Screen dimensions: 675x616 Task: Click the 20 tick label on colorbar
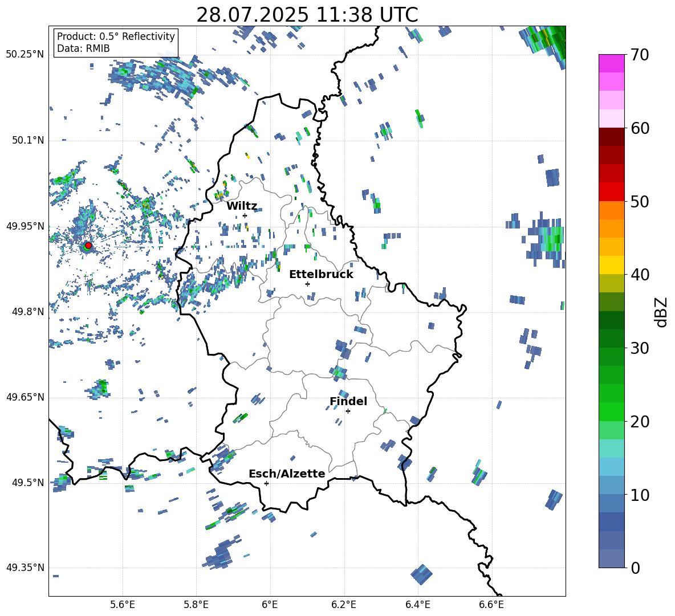point(639,422)
